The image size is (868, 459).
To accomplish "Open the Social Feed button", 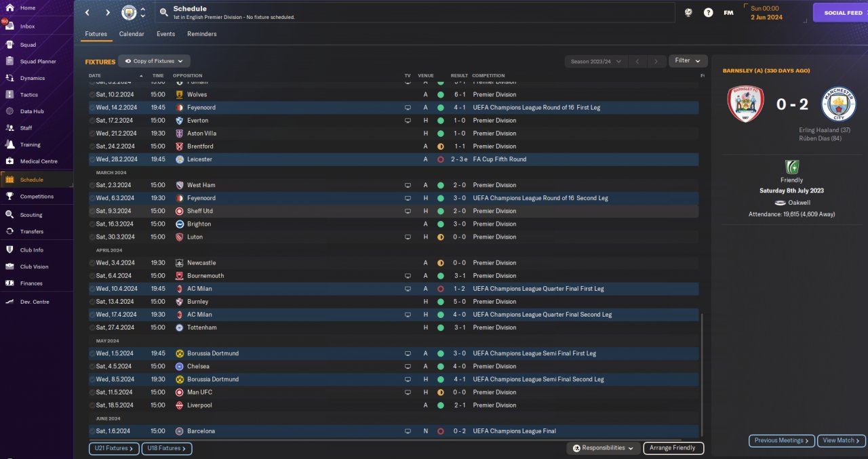I will 840,12.
